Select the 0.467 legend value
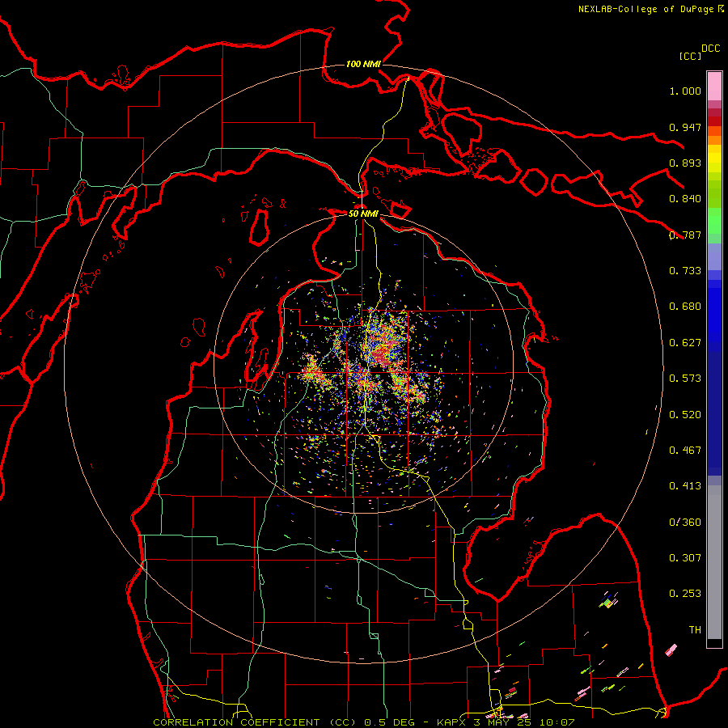This screenshot has width=728, height=728. [x=685, y=451]
